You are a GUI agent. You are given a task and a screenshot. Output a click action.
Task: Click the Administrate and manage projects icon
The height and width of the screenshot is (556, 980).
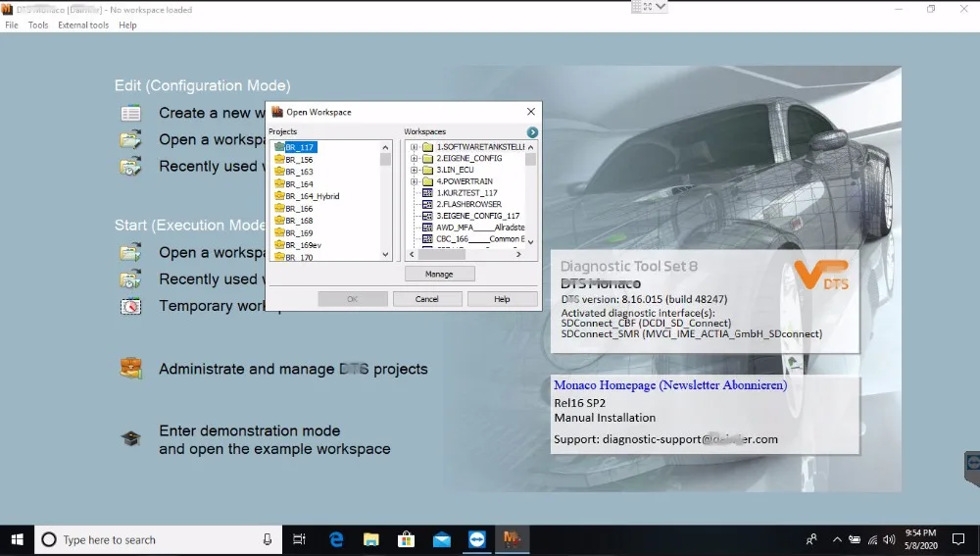coord(130,370)
